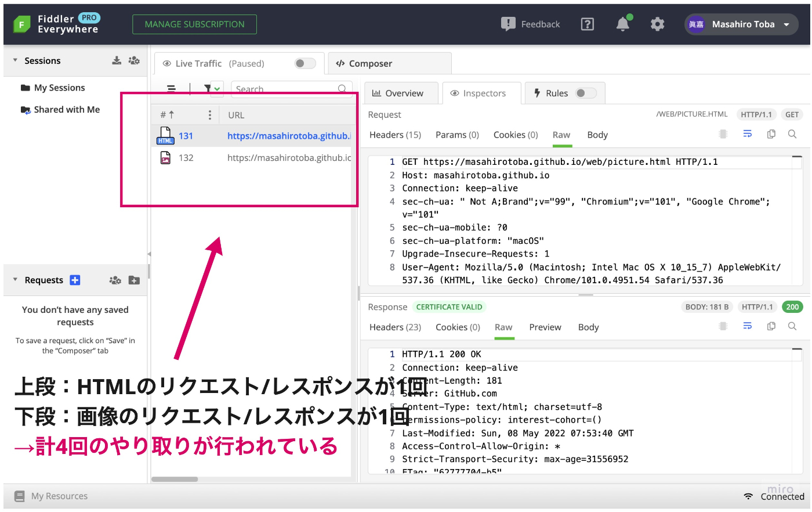Viewport: 812px width, 512px height.
Task: Search within the Request raw view
Action: (792, 134)
